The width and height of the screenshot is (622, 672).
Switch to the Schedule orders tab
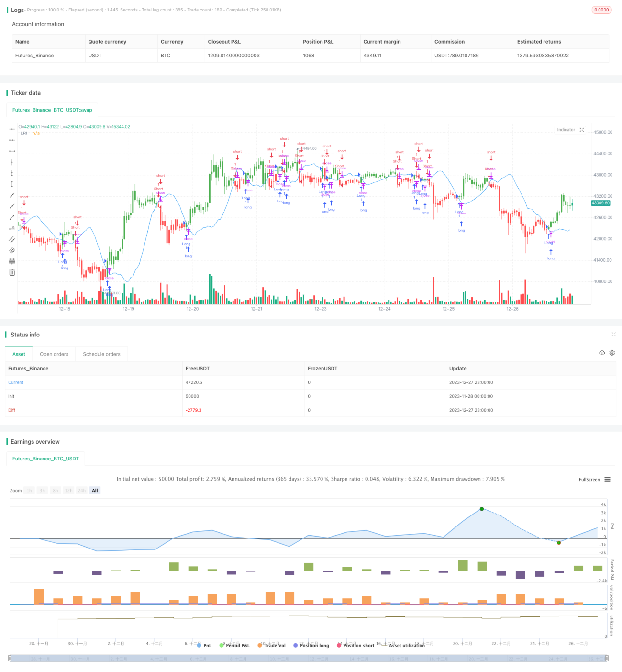click(x=101, y=354)
